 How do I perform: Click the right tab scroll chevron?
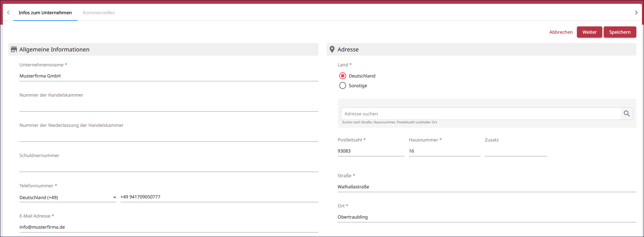pos(636,13)
